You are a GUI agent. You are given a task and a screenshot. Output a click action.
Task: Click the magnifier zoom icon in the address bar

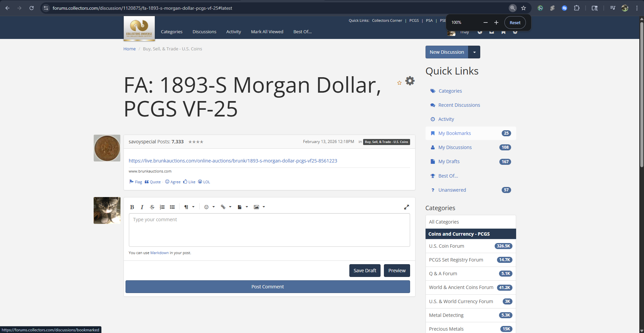pyautogui.click(x=512, y=8)
